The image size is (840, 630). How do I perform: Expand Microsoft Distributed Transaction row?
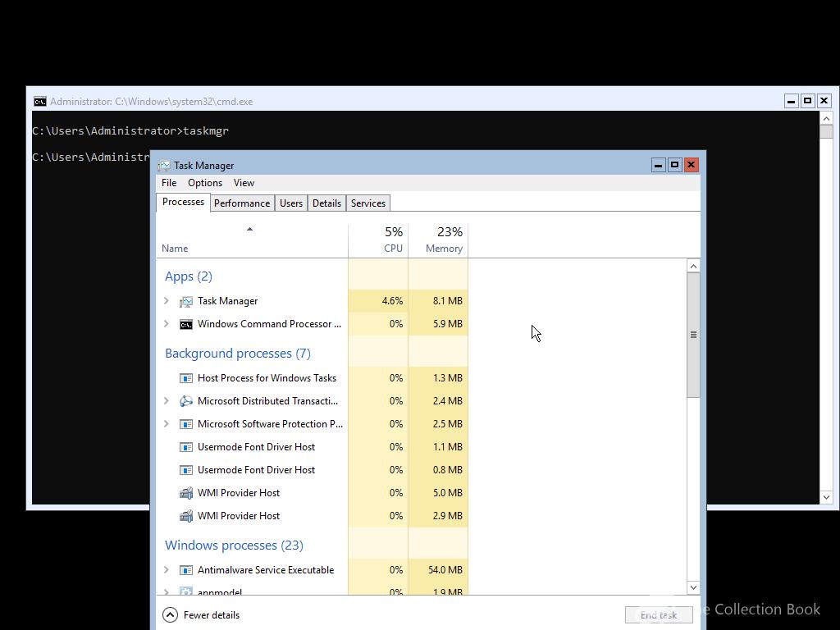(x=167, y=401)
